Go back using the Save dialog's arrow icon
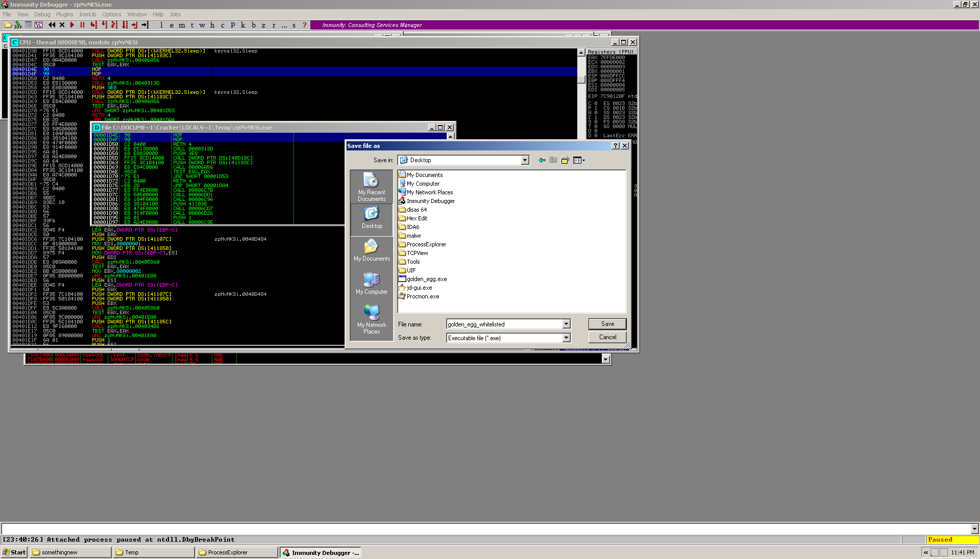This screenshot has width=980, height=559. tap(542, 160)
